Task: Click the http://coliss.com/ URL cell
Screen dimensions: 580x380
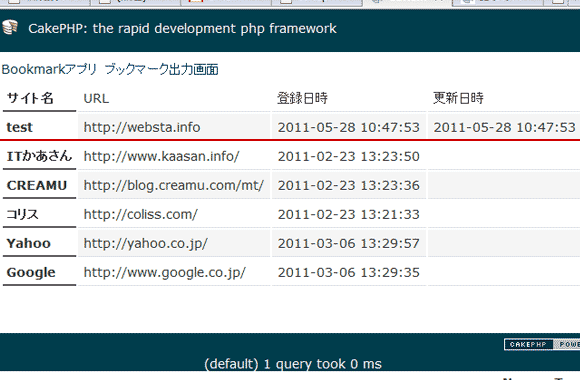Action: (174, 214)
